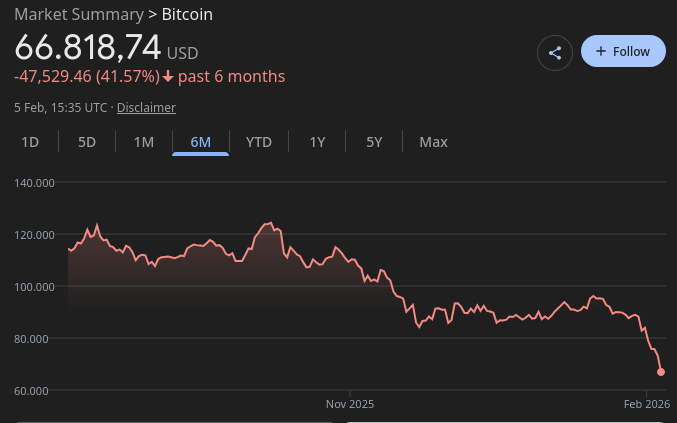The width and height of the screenshot is (677, 423).
Task: Click the red down arrow indicator
Action: (168, 77)
